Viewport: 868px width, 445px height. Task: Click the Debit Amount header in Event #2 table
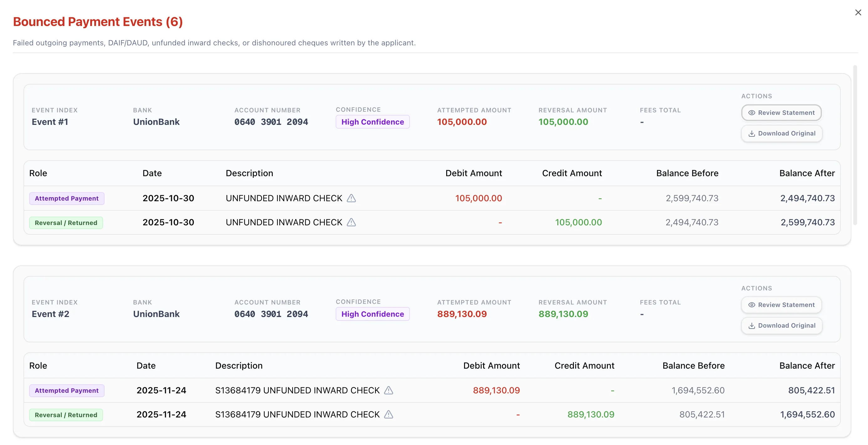(x=491, y=366)
